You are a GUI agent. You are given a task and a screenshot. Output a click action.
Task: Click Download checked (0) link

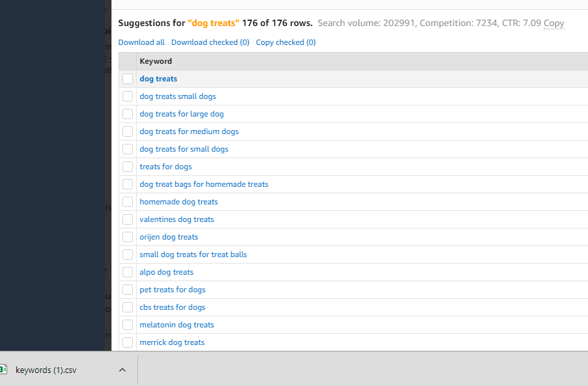pyautogui.click(x=210, y=42)
